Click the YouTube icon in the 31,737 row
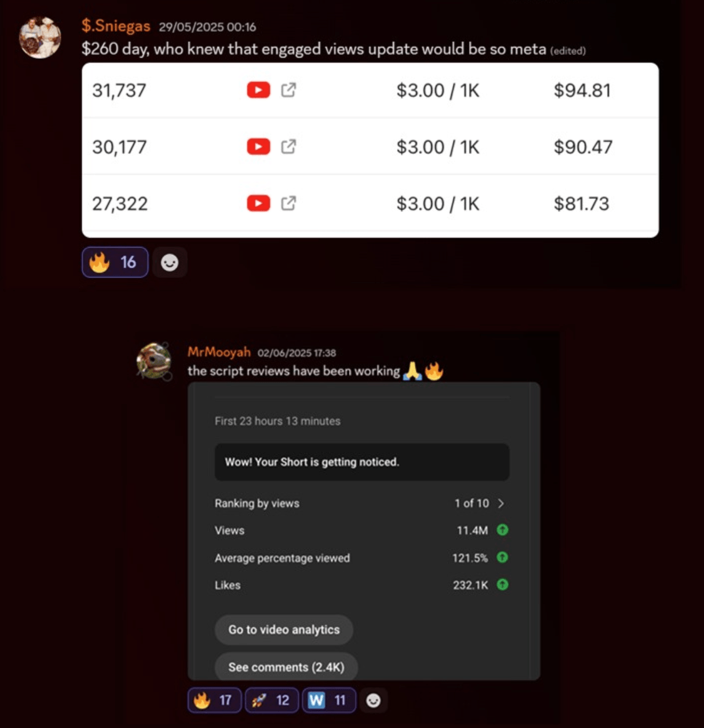 (x=258, y=89)
